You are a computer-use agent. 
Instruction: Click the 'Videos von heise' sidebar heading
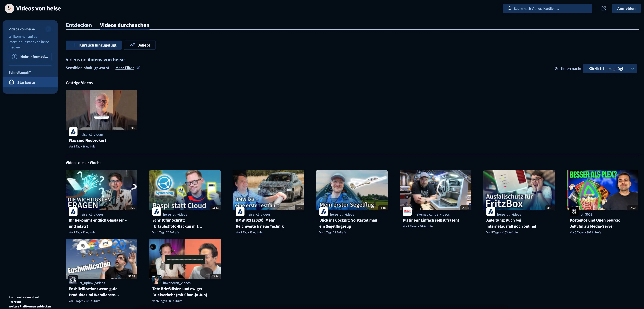22,29
